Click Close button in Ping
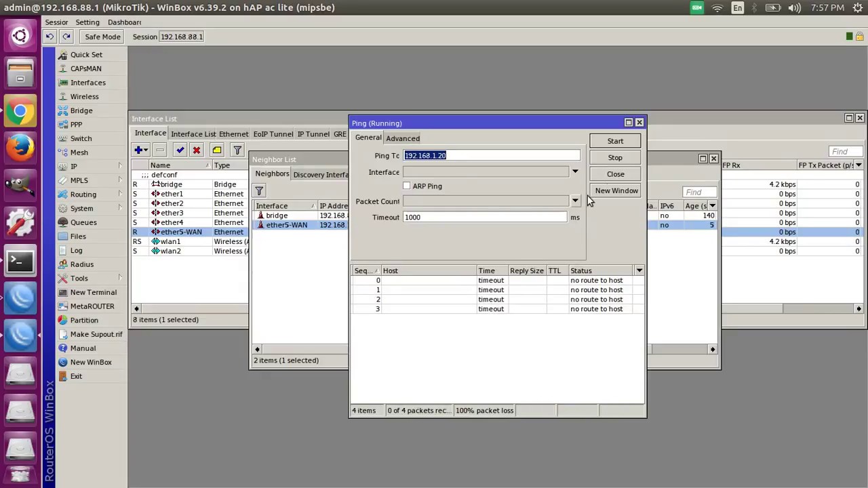Image resolution: width=868 pixels, height=488 pixels. tap(615, 174)
